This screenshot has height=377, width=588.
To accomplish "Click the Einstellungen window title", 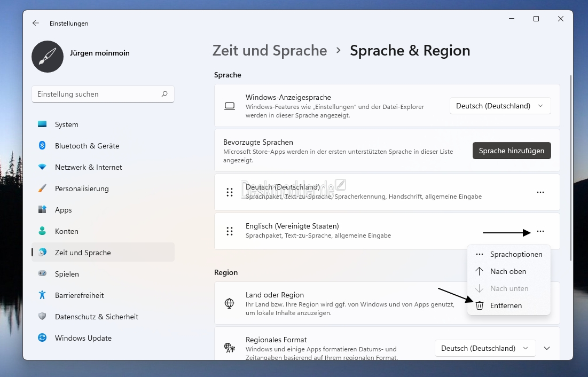I will [69, 23].
